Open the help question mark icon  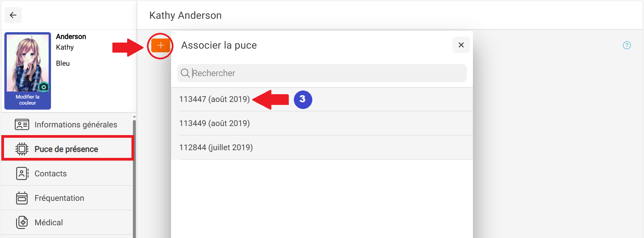point(627,45)
